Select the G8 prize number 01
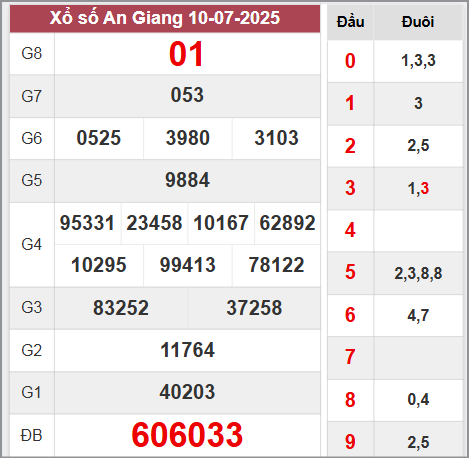 coord(186,54)
